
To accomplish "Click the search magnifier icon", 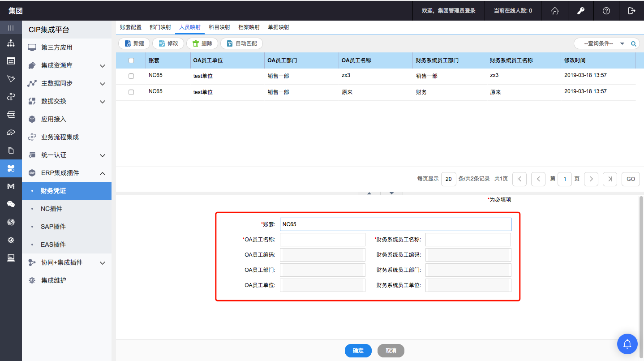I will [633, 44].
